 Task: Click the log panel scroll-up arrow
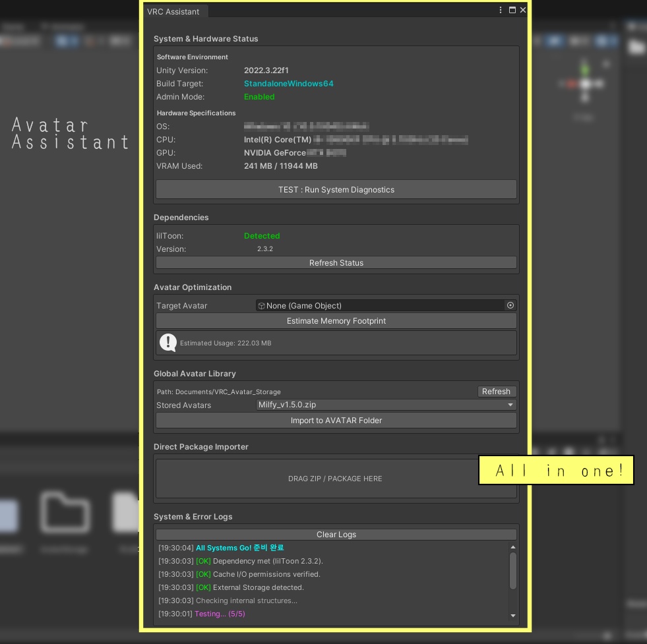tap(512, 546)
